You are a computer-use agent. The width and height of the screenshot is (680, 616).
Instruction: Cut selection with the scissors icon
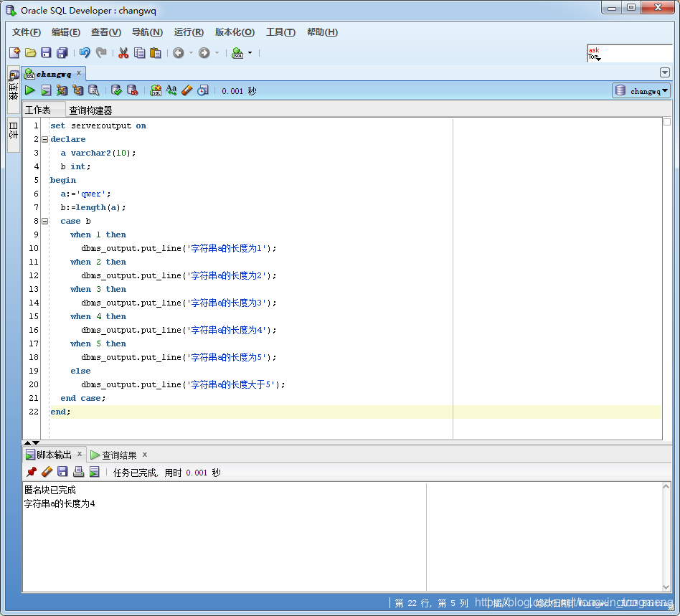click(x=123, y=53)
